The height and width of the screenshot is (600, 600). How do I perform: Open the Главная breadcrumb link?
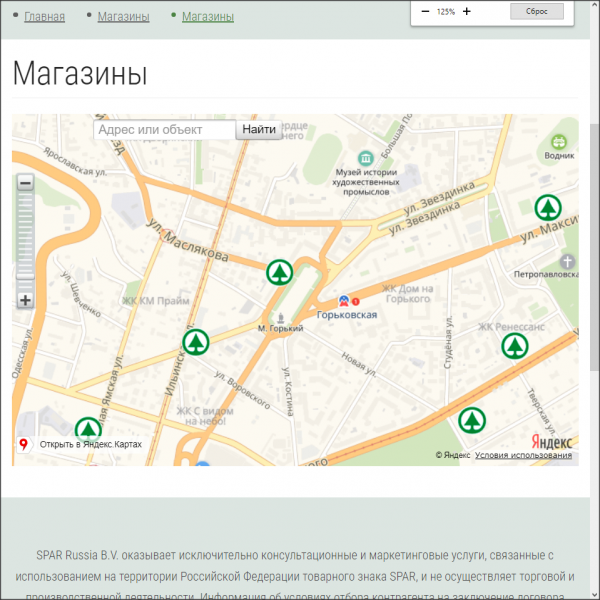click(44, 16)
